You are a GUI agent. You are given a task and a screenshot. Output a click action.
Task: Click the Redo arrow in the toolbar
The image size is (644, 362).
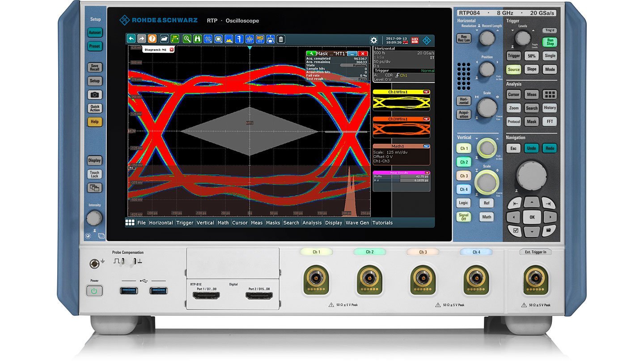pos(141,40)
